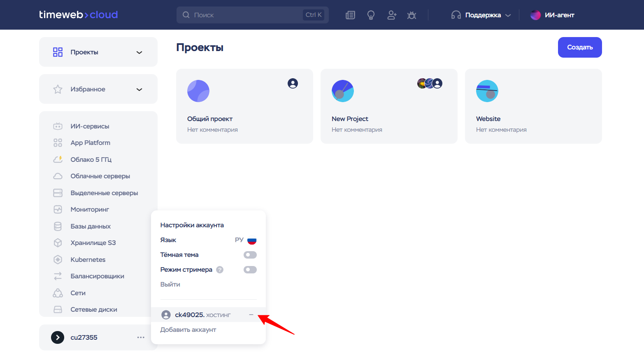Open the news feed icon in header
The height and width of the screenshot is (357, 644).
coord(350,15)
